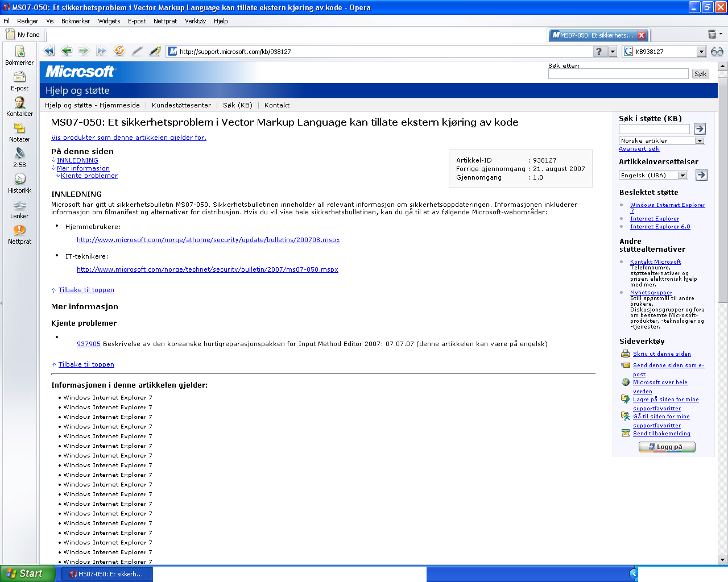Click the Skriv ut denne siden printer icon
The image size is (728, 582).
click(x=626, y=354)
